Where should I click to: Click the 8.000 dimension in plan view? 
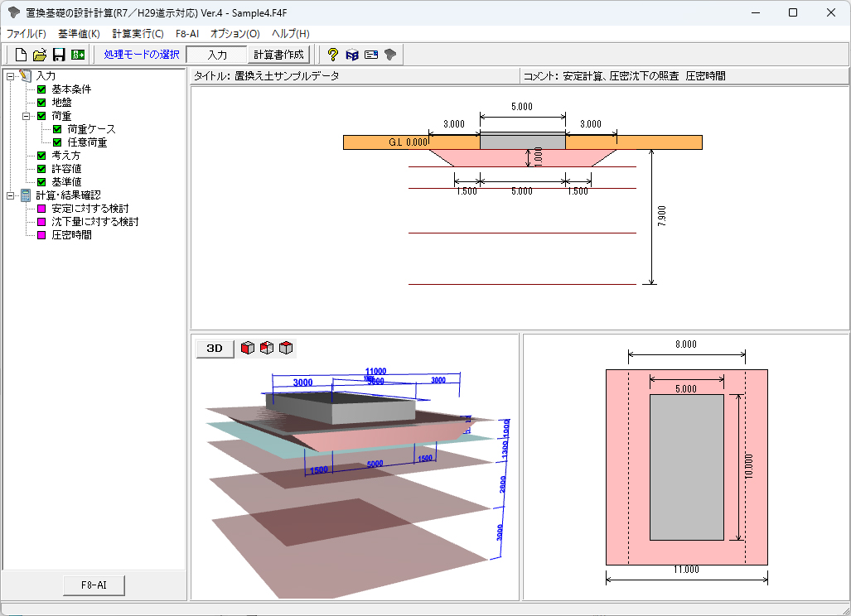click(x=686, y=344)
